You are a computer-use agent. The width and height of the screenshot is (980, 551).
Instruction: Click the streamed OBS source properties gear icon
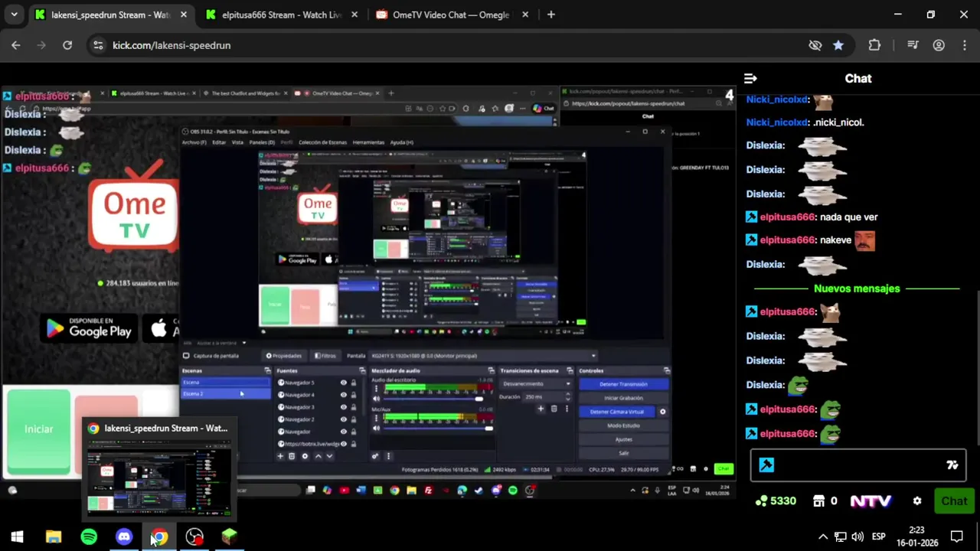coord(305,456)
